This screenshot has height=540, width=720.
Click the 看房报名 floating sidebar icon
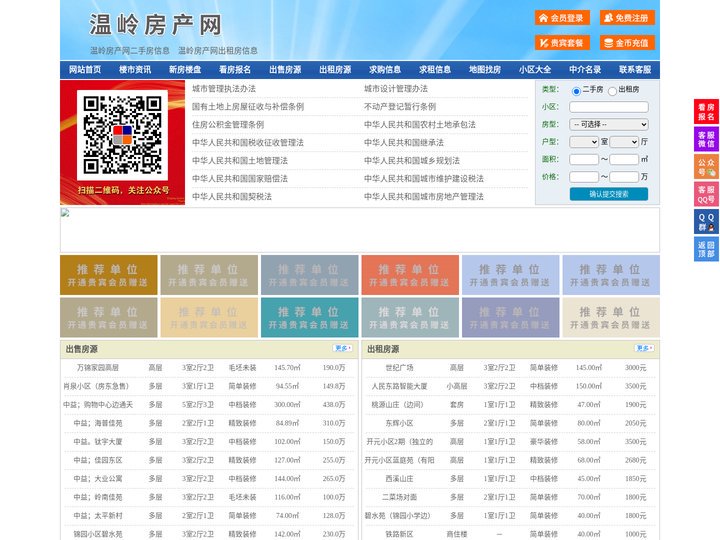tap(706, 112)
